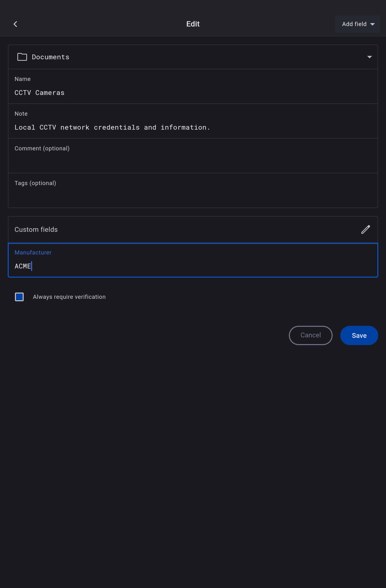The width and height of the screenshot is (386, 588).
Task: Click the pencil icon beside Custom fields
Action: coord(365,229)
